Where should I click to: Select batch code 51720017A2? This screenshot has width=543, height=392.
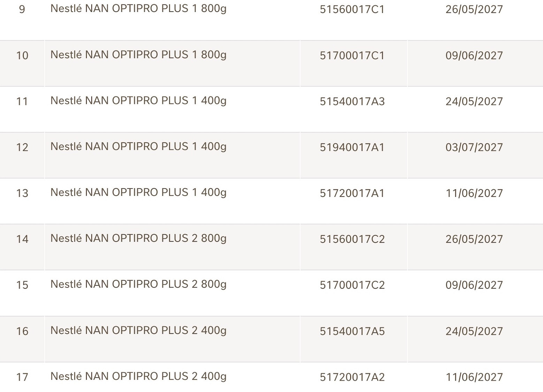[x=352, y=377]
